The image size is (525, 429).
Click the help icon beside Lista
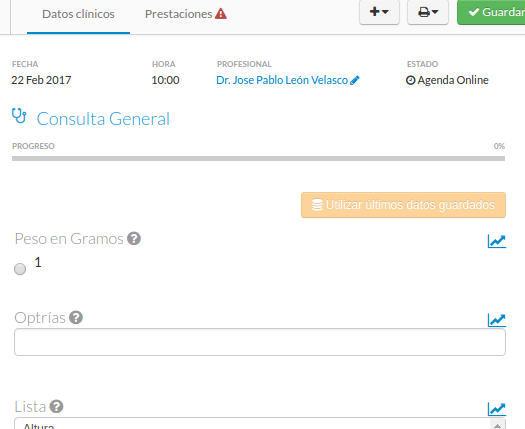click(x=56, y=407)
